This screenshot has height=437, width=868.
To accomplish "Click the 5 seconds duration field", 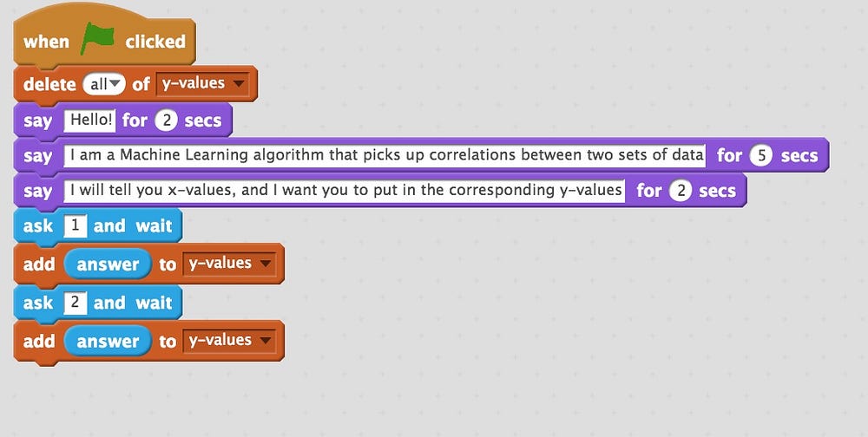I will coord(760,156).
